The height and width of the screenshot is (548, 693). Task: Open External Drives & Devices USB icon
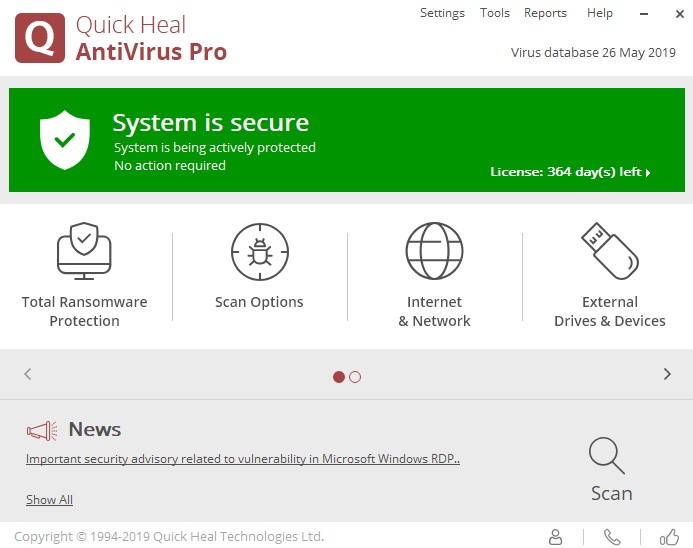[x=609, y=251]
